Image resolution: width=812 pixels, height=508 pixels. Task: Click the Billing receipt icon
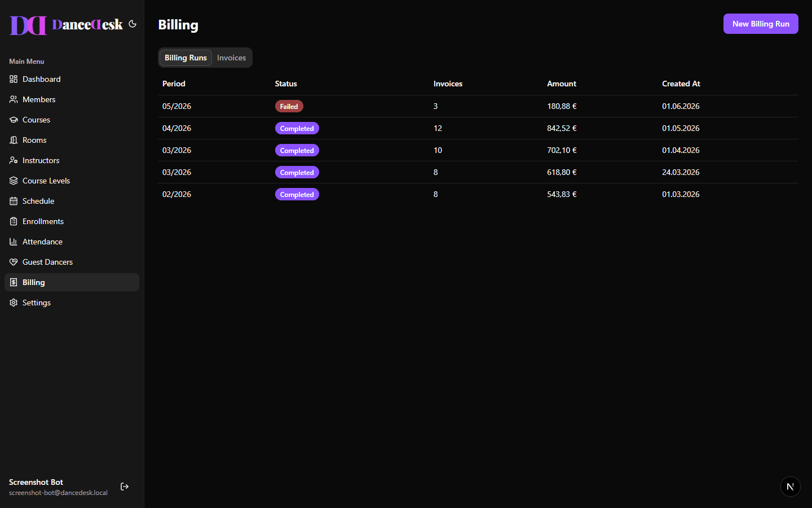[x=14, y=282]
